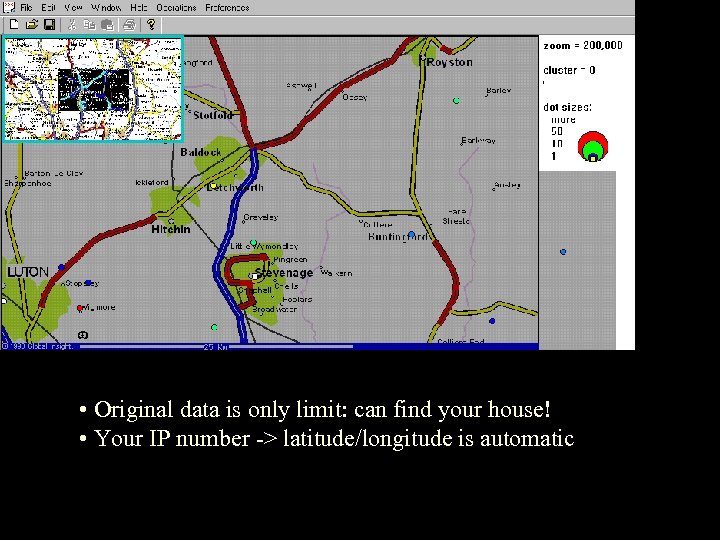
Task: Click the overview map thumbnail inset
Action: 93,89
